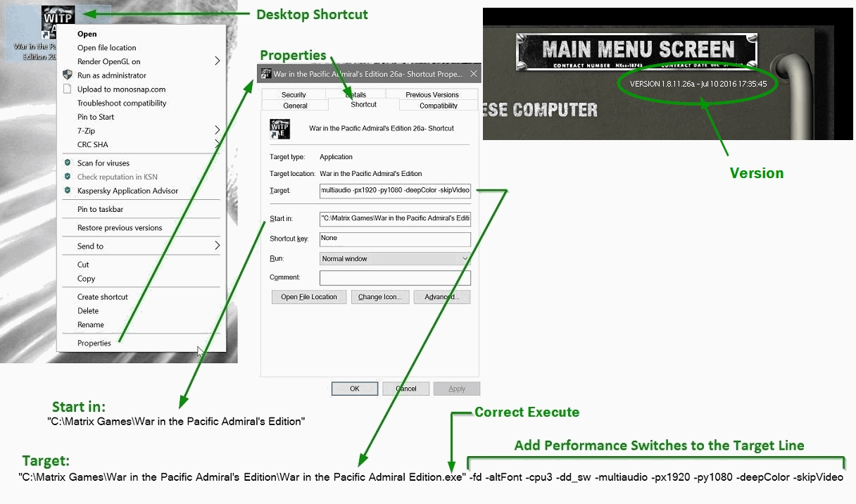Select Create shortcut entry

pos(103,297)
